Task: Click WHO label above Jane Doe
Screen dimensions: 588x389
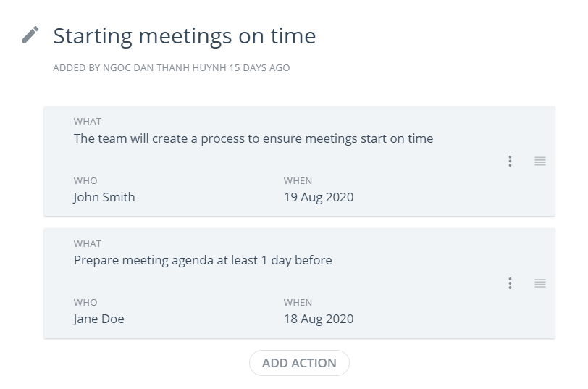Action: pyautogui.click(x=85, y=302)
